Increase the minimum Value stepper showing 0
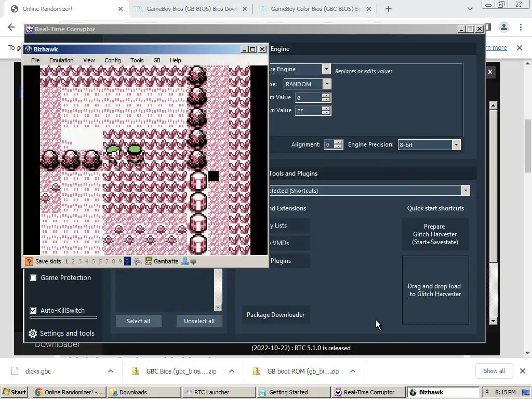The image size is (532, 399). [326, 96]
